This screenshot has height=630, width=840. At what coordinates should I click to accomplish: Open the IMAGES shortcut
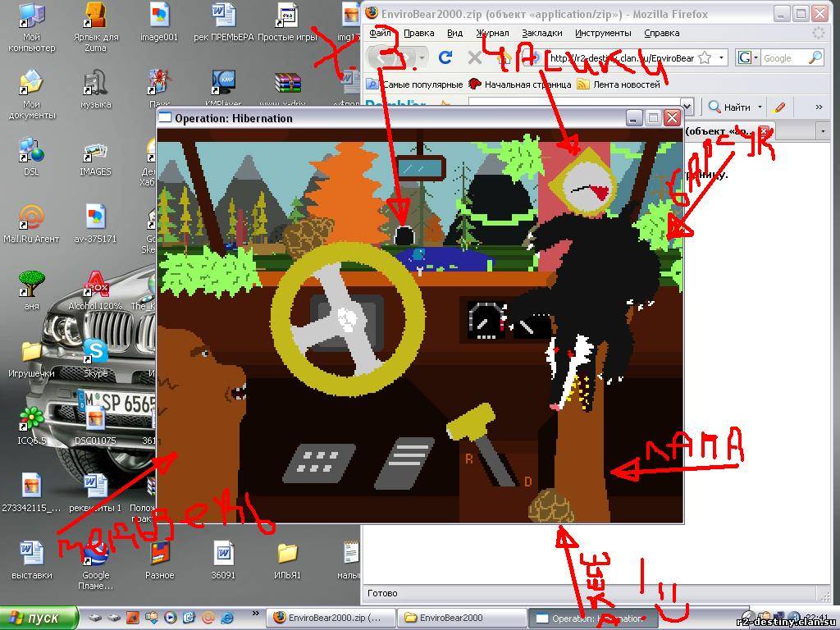95,157
